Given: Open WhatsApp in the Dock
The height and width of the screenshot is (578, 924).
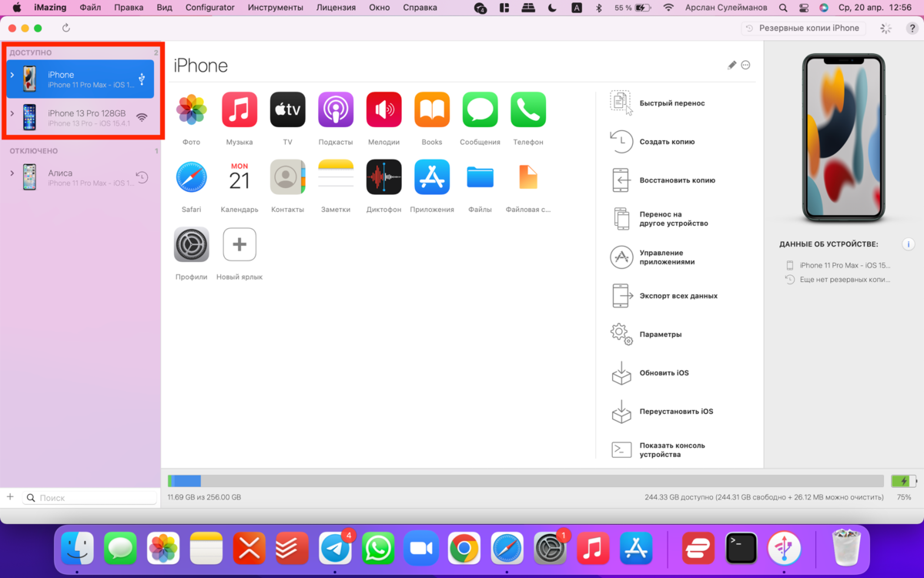Looking at the screenshot, I should coord(378,549).
